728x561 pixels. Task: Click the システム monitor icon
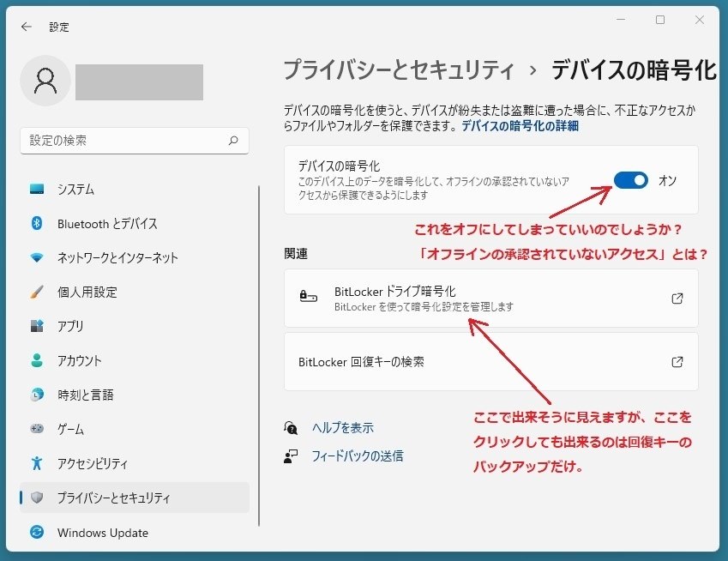pos(37,189)
